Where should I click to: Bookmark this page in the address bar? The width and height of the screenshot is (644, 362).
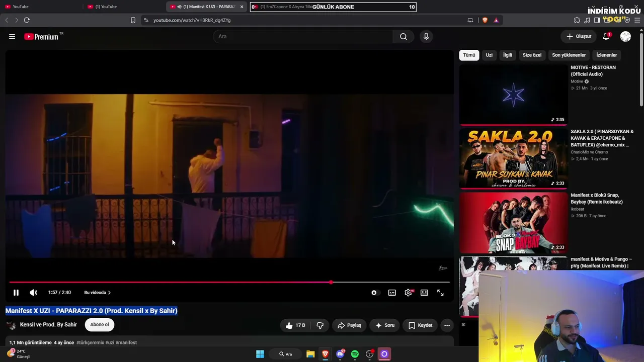coord(133,20)
